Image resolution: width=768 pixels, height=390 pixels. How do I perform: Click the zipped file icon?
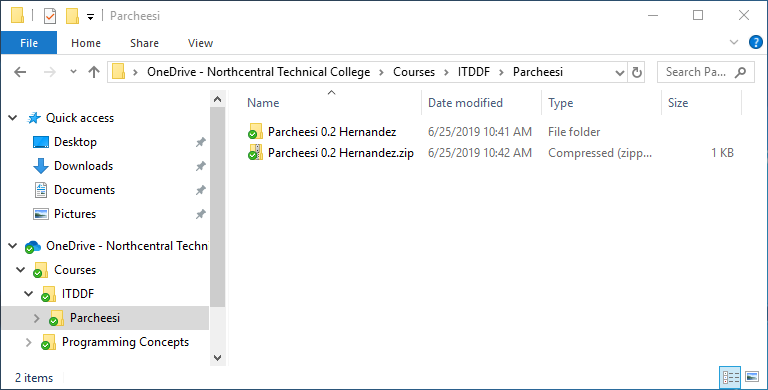click(x=255, y=152)
